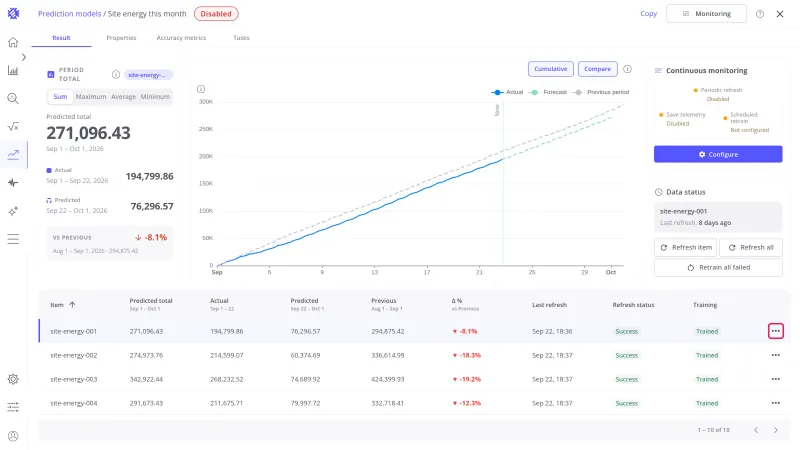The image size is (800, 450).
Task: Click the Refresh item button
Action: [x=685, y=247]
